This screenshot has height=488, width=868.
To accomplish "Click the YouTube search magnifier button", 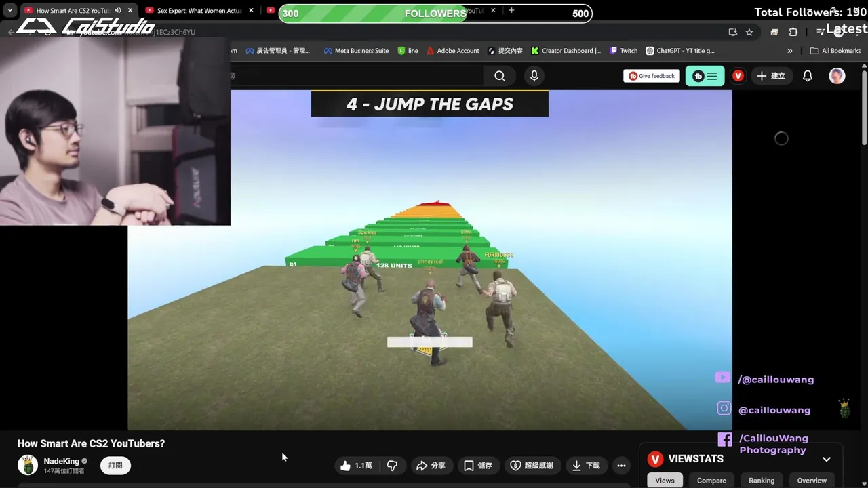I will coord(500,76).
